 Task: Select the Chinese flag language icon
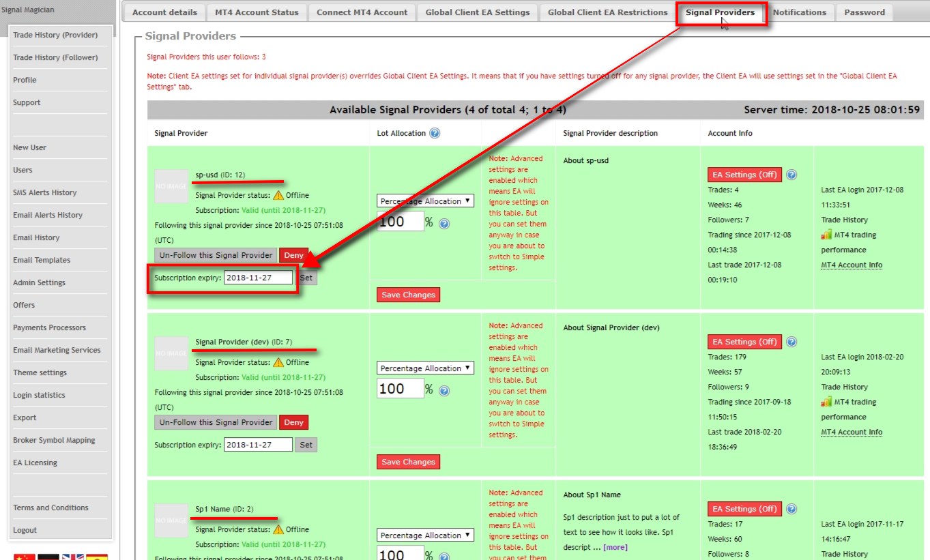click(x=24, y=557)
